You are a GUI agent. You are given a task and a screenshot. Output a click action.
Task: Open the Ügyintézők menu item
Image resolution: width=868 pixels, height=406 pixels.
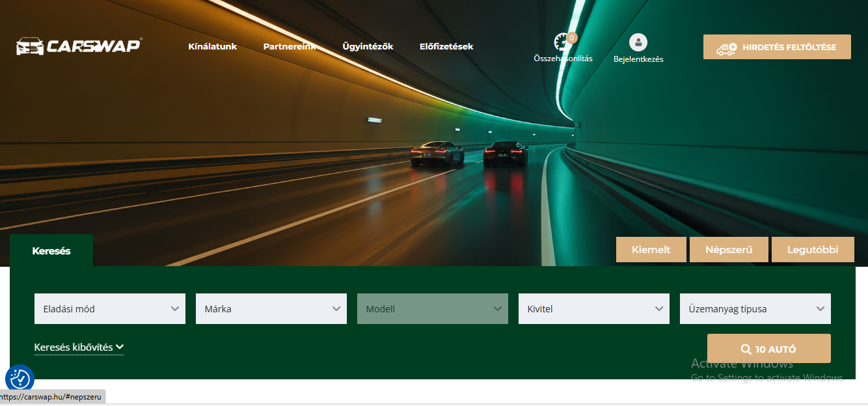click(x=368, y=47)
